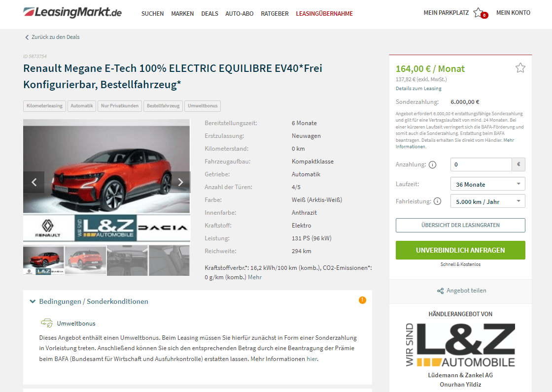Open the Fahrleistung info icon
Screen dimensions: 552x392
[x=437, y=201]
